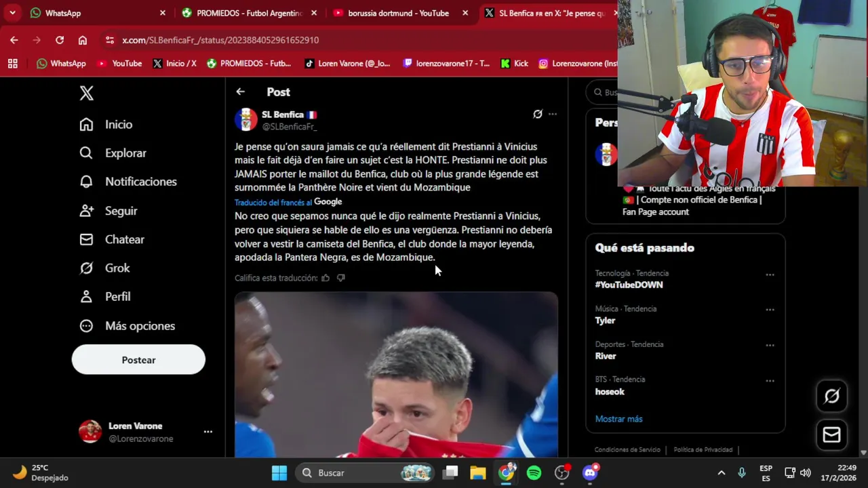This screenshot has width=868, height=488.
Task: Click the Loren Varone profile avatar
Action: [x=90, y=432]
